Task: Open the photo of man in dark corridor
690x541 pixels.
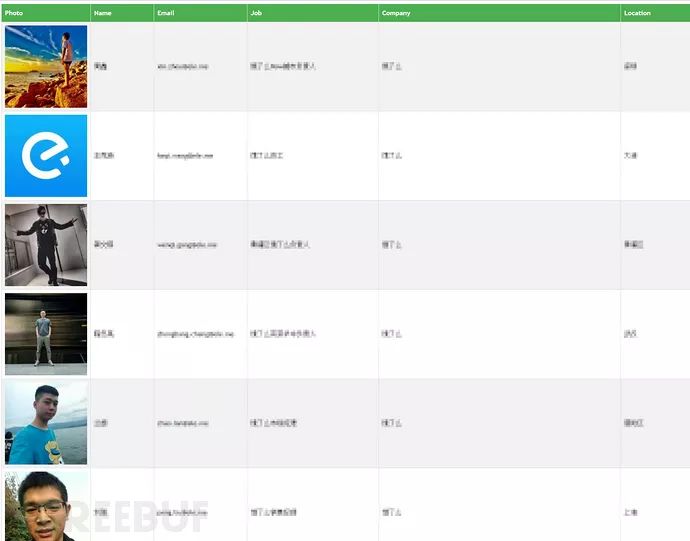Action: [46, 334]
